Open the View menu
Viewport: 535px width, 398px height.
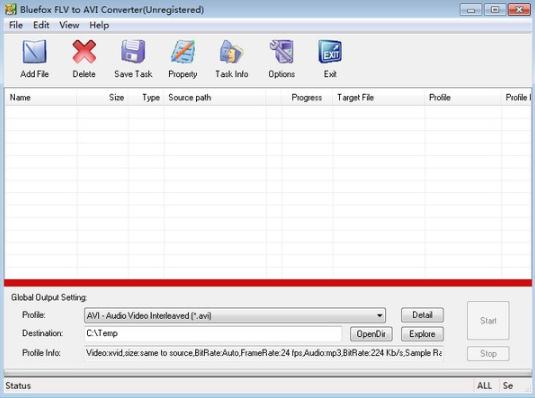(x=69, y=25)
